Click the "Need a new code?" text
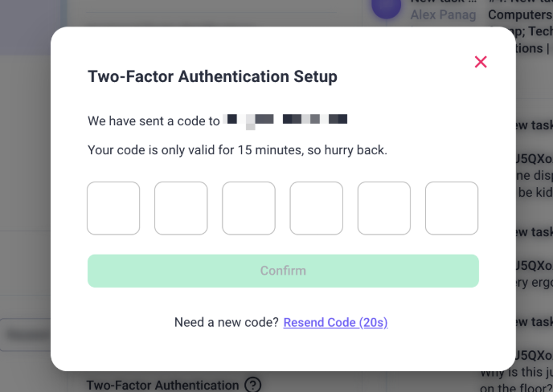The image size is (553, 392). [x=227, y=322]
